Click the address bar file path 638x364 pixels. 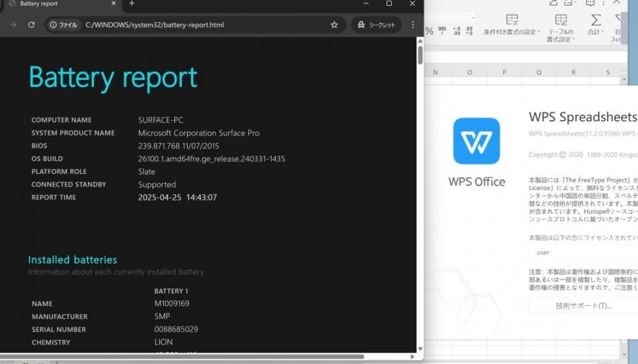154,25
